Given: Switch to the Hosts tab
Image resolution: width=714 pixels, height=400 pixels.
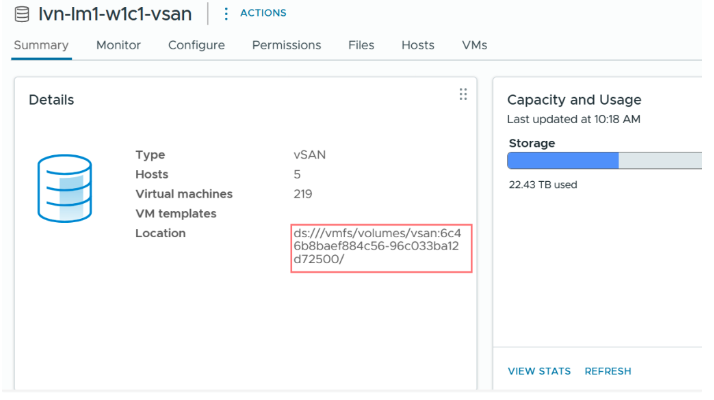Looking at the screenshot, I should pyautogui.click(x=418, y=45).
